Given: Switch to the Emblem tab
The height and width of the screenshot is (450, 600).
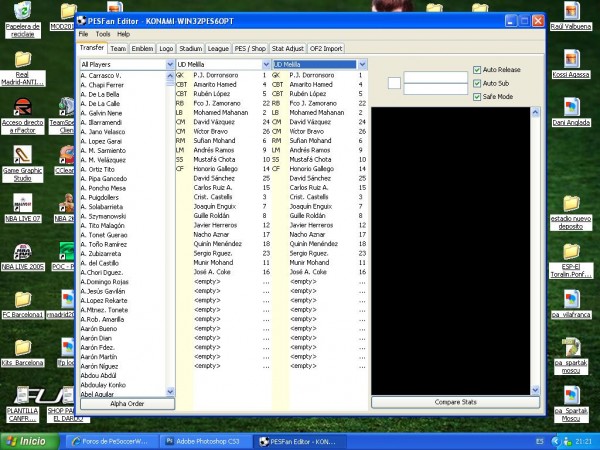Looking at the screenshot, I should 142,49.
